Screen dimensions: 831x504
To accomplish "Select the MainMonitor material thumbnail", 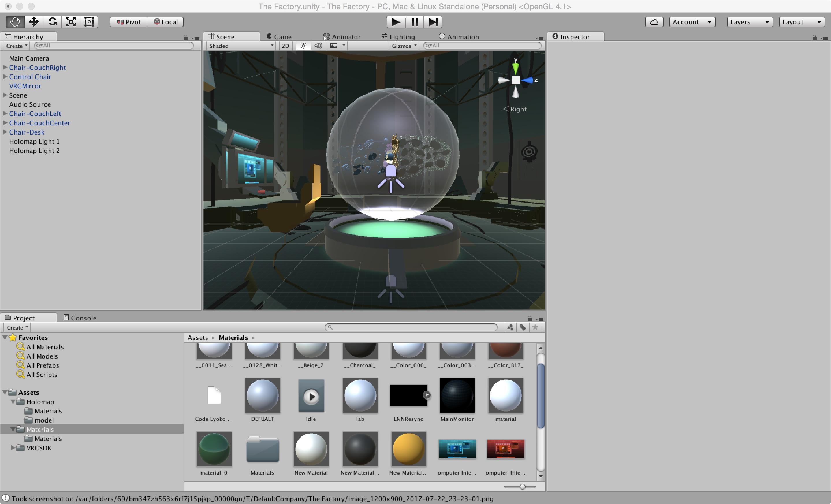I will point(457,395).
